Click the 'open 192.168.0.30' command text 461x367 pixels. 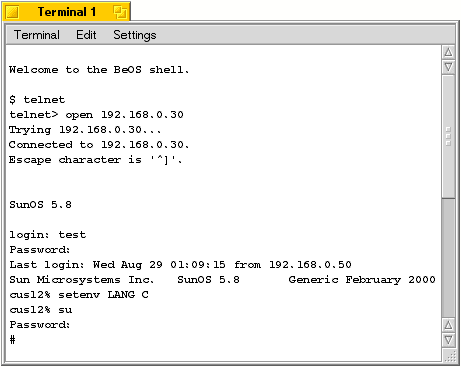tap(124, 115)
